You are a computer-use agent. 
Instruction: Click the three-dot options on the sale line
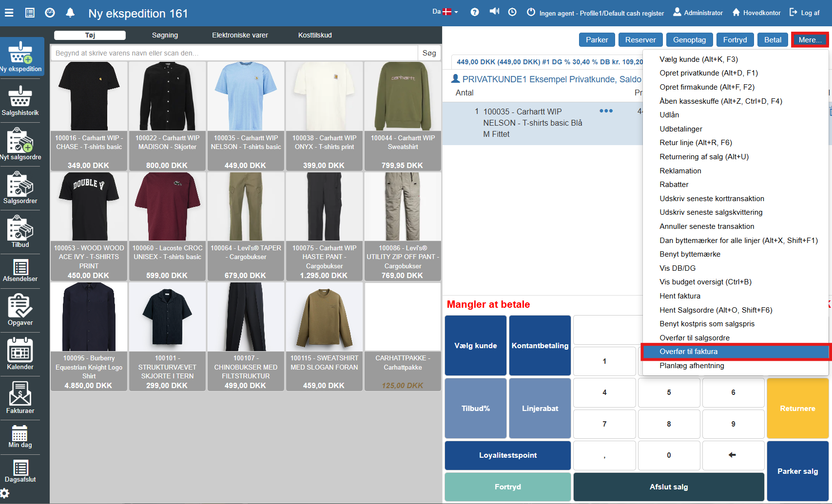606,111
